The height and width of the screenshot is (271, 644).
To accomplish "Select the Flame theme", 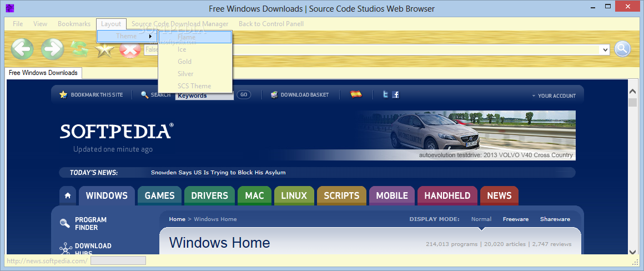I will click(x=195, y=37).
